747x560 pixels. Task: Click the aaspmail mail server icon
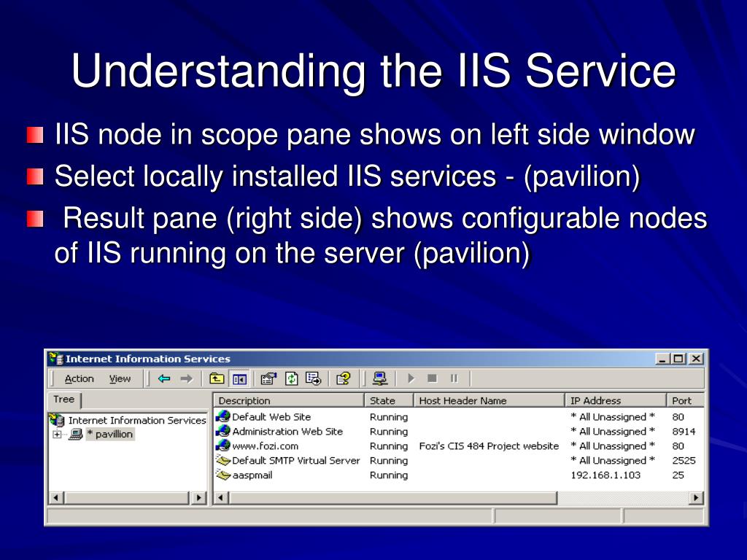click(x=223, y=475)
